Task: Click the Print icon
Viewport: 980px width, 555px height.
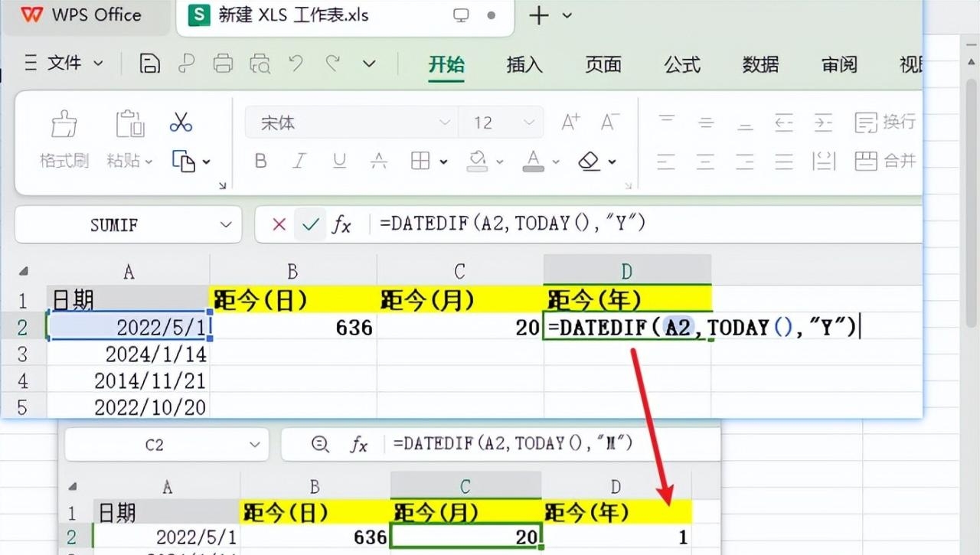Action: (x=223, y=64)
